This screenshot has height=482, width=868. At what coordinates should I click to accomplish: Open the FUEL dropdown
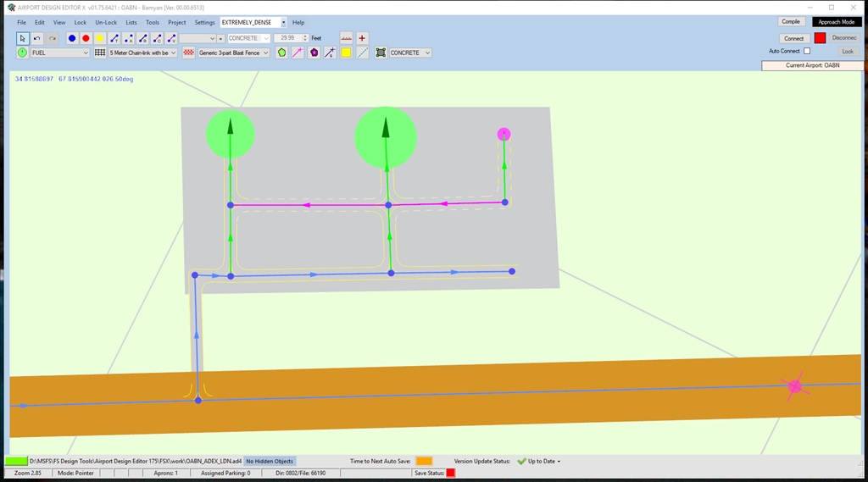60,53
